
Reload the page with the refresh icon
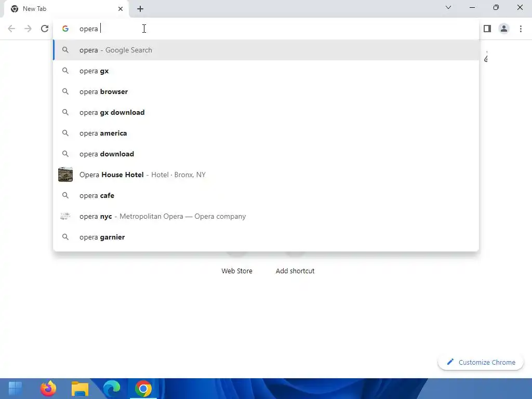(45, 29)
